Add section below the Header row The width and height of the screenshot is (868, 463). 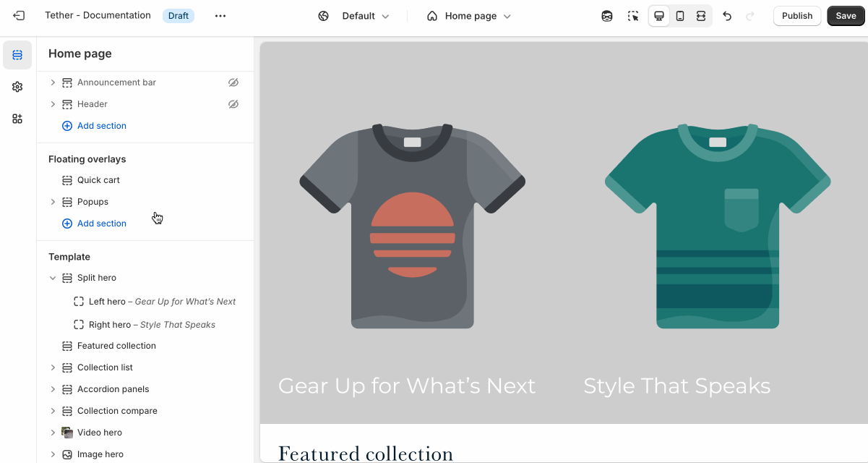95,126
